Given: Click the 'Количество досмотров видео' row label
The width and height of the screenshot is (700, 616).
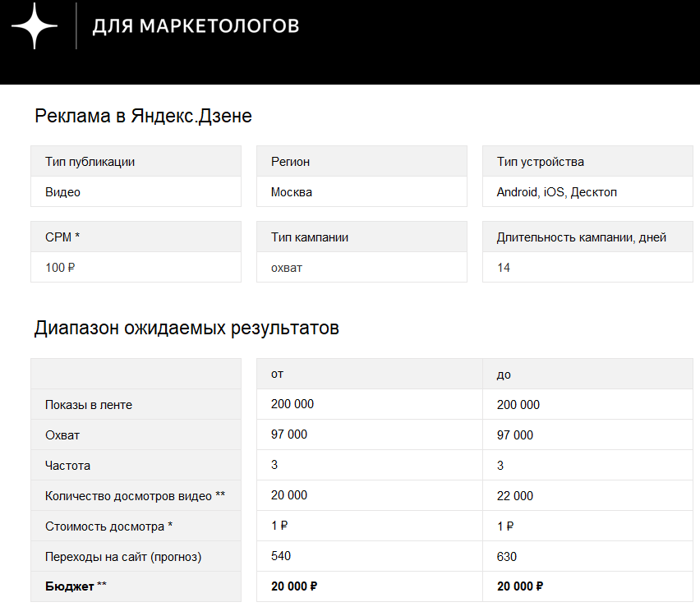Looking at the screenshot, I should point(135,496).
